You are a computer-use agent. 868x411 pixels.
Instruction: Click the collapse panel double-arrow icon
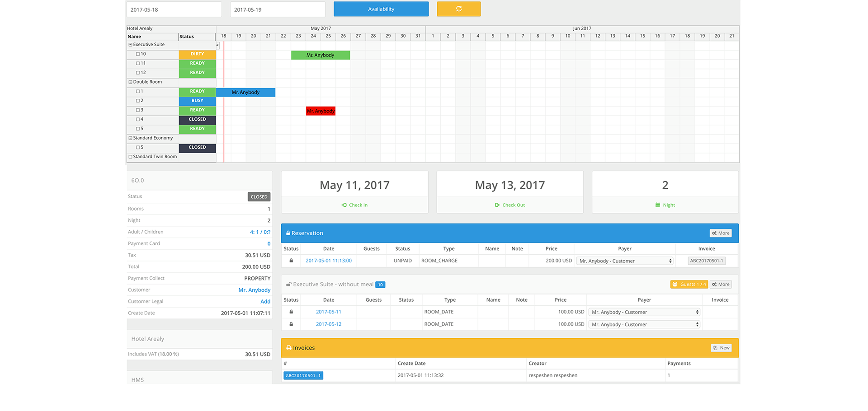[x=217, y=45]
